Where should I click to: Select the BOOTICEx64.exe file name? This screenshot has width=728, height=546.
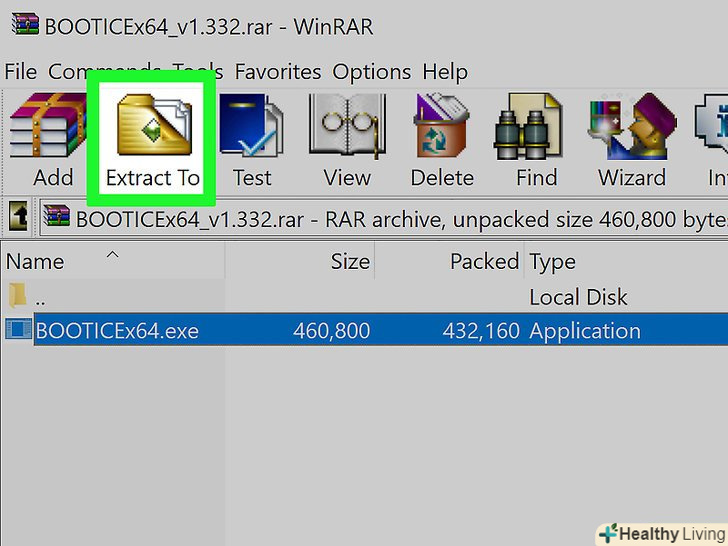coord(117,331)
